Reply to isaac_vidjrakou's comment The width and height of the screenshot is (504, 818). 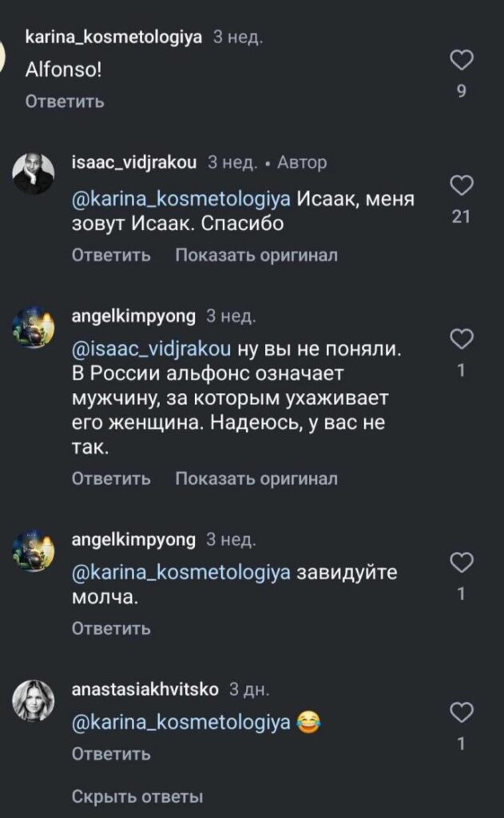tap(111, 256)
